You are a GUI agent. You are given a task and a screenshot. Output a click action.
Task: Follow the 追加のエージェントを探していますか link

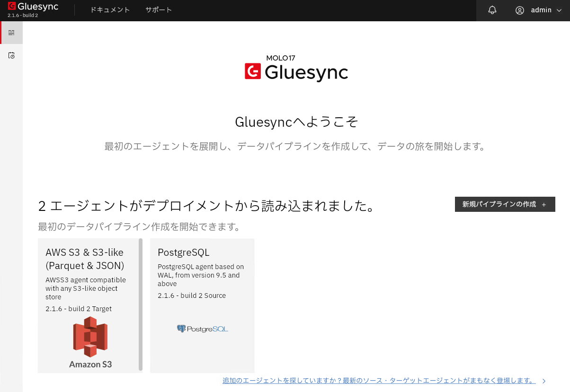379,381
